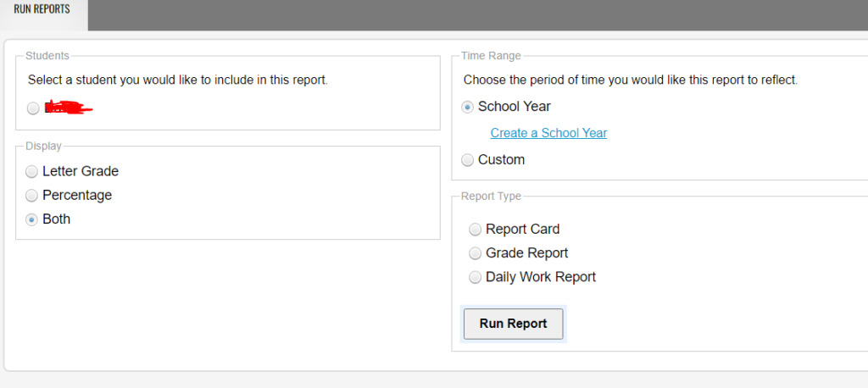Screen dimensions: 868x388
Task: Click the Display section legend
Action: [44, 146]
